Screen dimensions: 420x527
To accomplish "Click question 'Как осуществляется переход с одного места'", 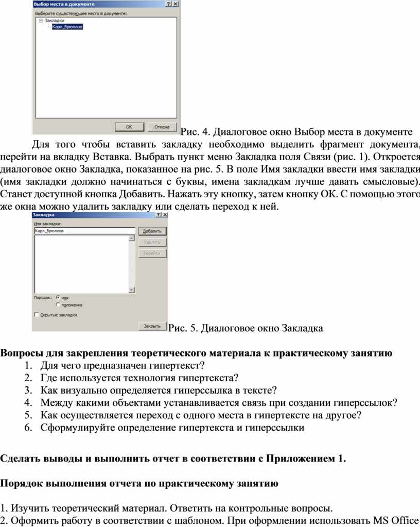I will coord(201,415).
